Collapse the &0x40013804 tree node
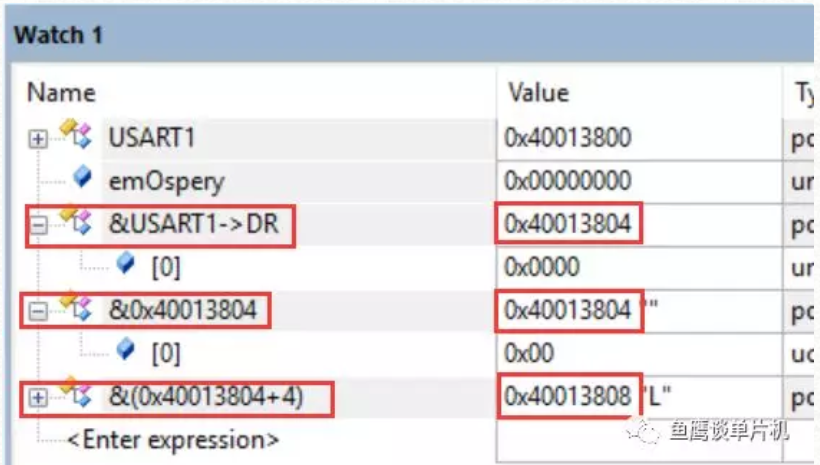Viewport: 820px width, 465px height. click(x=38, y=312)
